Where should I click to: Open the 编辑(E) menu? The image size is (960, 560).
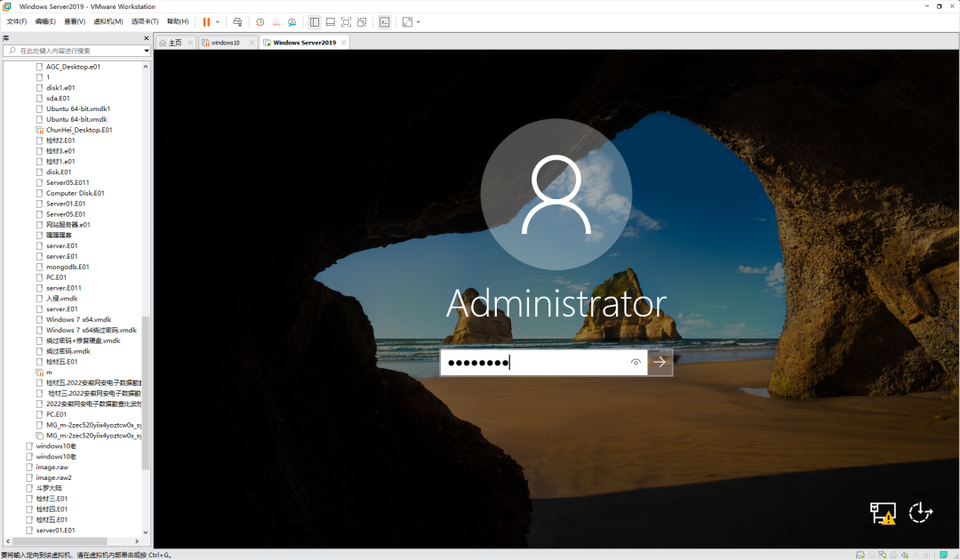point(45,21)
